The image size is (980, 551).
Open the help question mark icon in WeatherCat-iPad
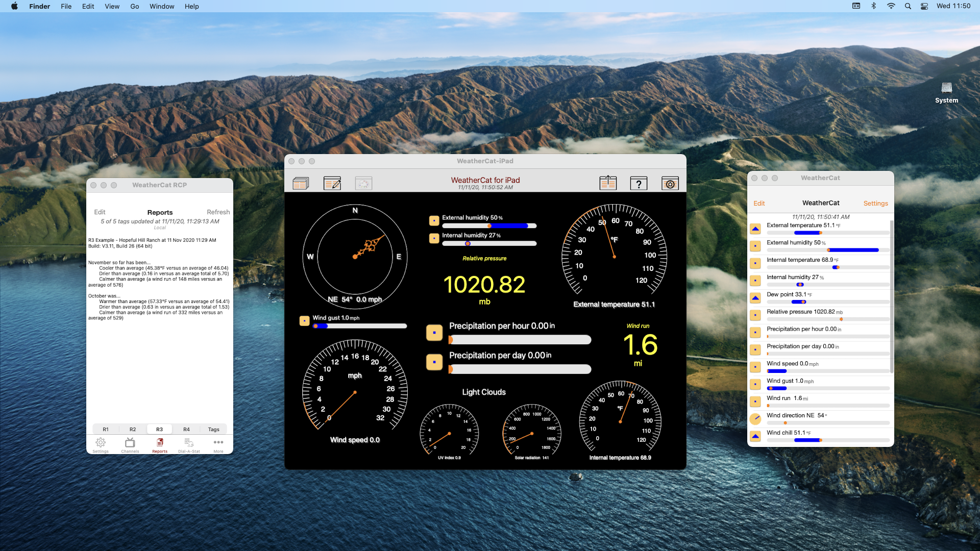point(639,183)
